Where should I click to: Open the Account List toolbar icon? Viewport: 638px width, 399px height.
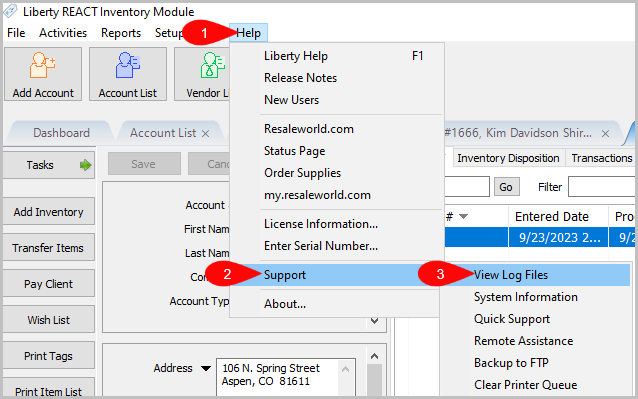click(128, 74)
